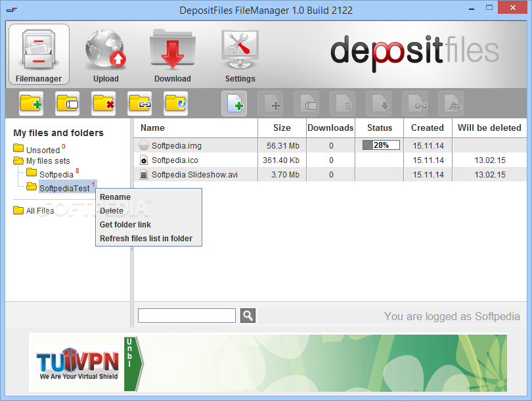This screenshot has height=401, width=532.
Task: Sort by the Created column header
Action: (428, 128)
